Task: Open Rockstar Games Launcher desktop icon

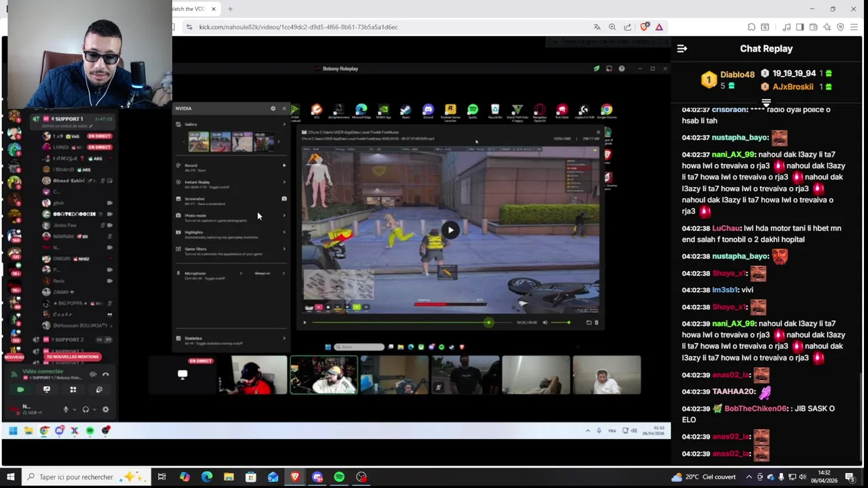Action: pos(450,110)
